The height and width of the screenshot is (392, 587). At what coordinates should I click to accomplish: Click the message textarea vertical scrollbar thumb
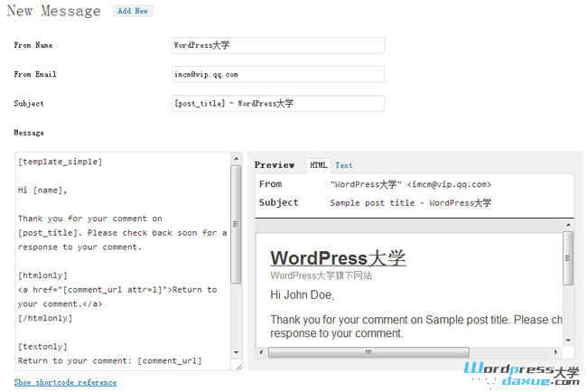tap(236, 225)
